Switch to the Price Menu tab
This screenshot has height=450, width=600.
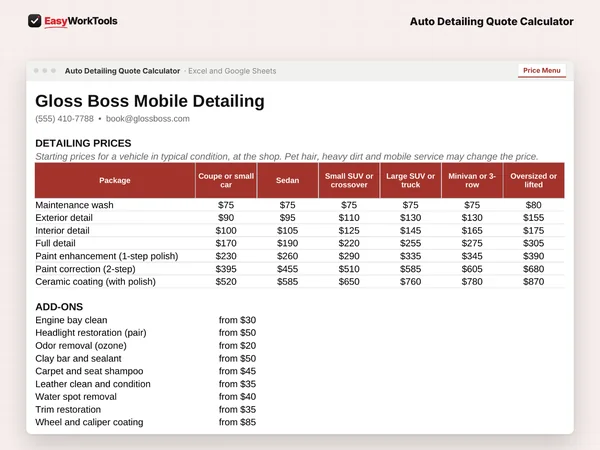(541, 70)
